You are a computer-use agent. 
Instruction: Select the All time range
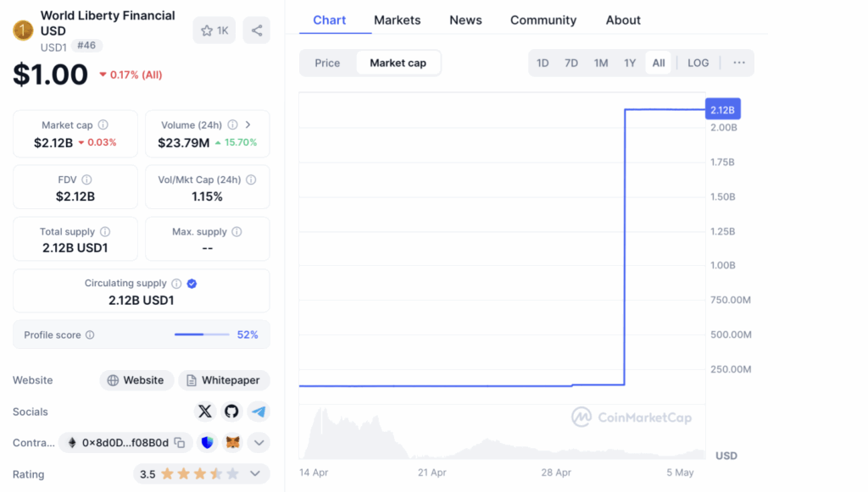[x=658, y=63]
